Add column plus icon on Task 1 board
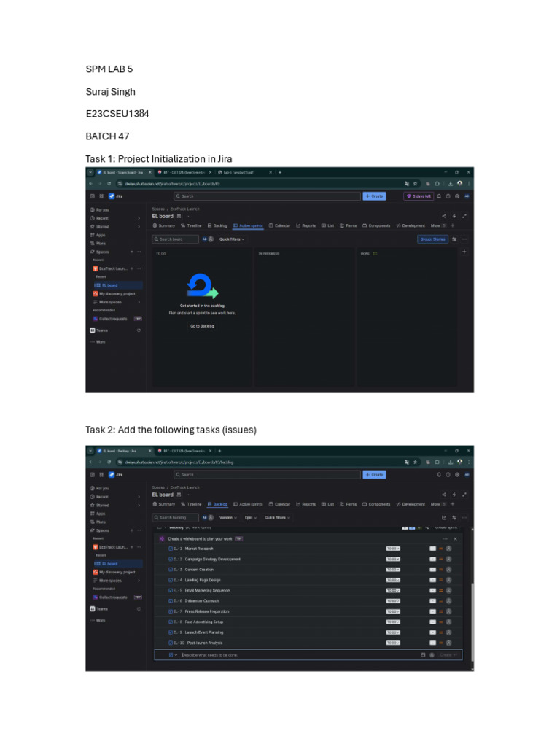The width and height of the screenshot is (560, 747). click(464, 252)
